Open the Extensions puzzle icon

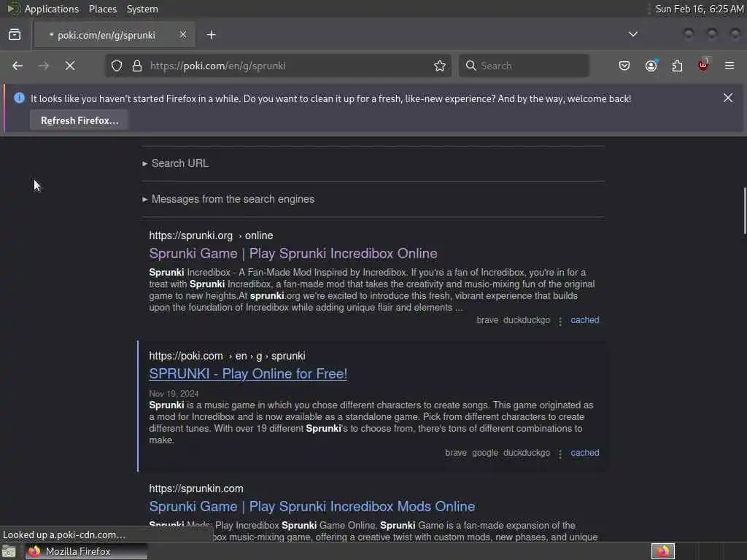(678, 66)
